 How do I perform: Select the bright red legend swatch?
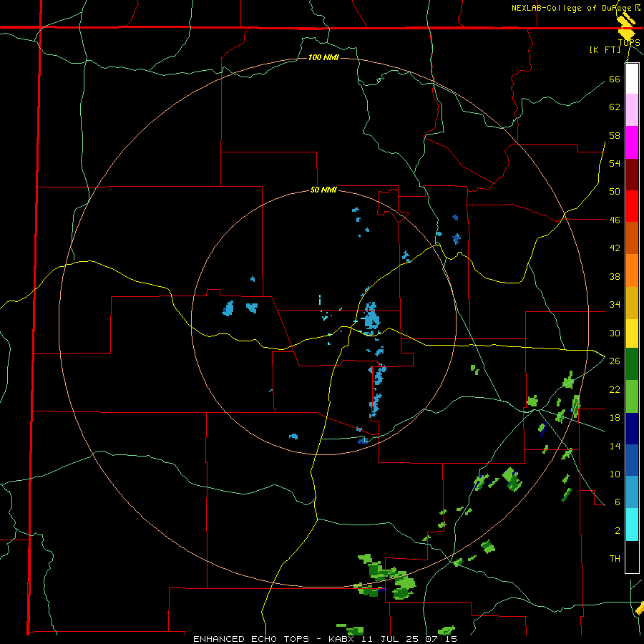(632, 206)
